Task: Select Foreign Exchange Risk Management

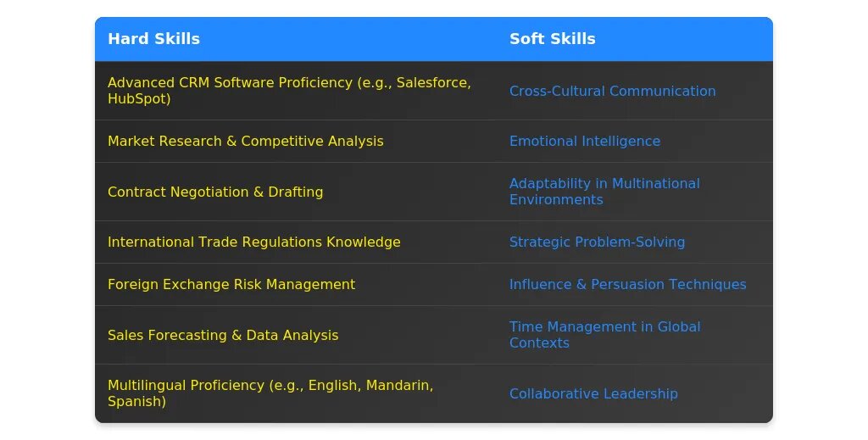Action: [231, 285]
